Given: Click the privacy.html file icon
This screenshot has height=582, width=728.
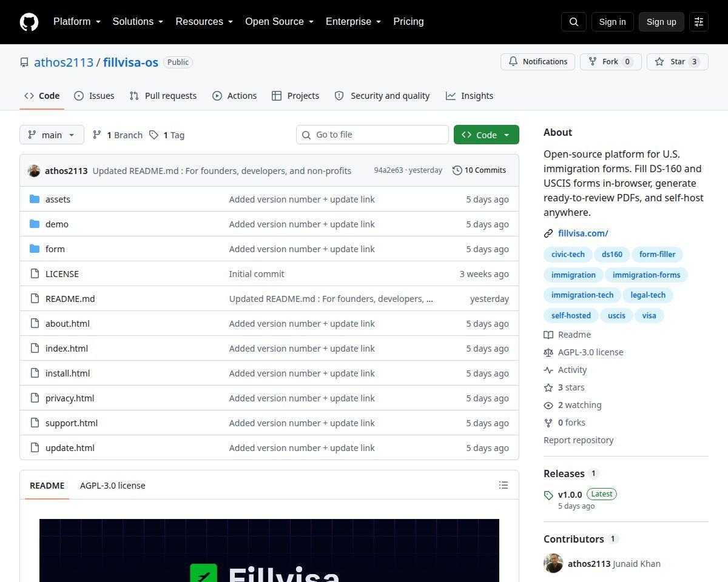Looking at the screenshot, I should (x=35, y=398).
